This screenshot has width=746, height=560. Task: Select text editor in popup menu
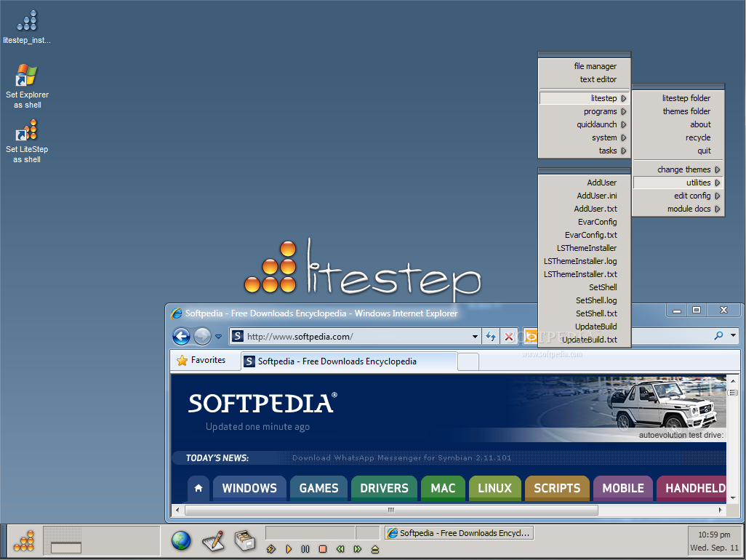coord(598,79)
